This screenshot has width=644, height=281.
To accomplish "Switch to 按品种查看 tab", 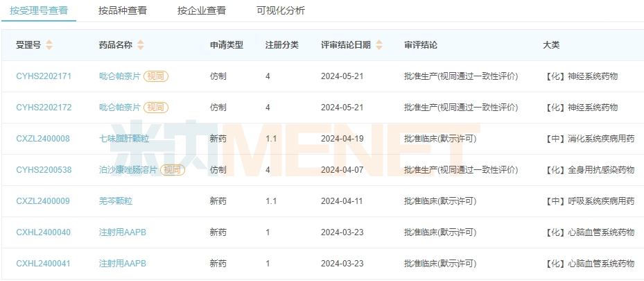I will coord(123,10).
